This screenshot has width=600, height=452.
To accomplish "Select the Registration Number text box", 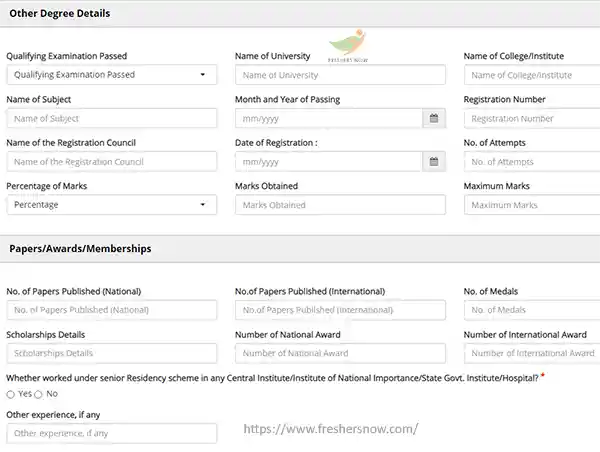I will 532,118.
